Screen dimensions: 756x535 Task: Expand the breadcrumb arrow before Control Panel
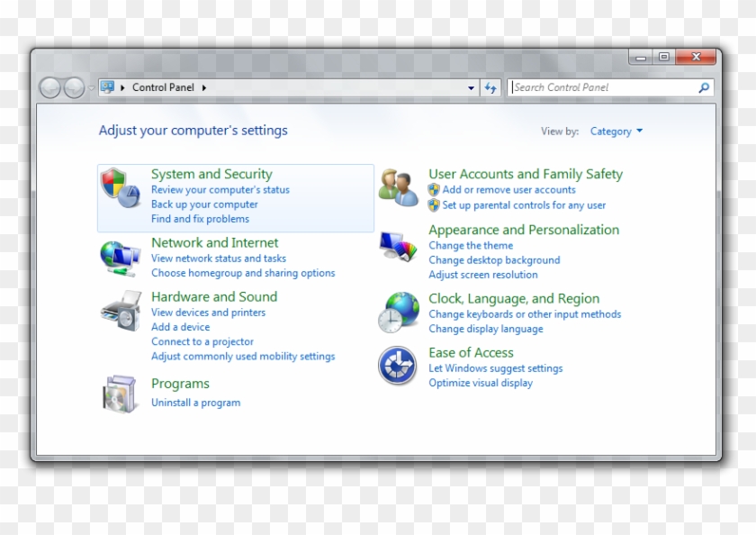[x=122, y=87]
